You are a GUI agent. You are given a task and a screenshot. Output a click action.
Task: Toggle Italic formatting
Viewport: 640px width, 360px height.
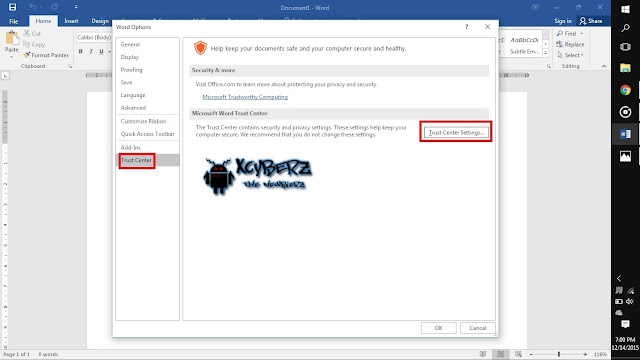(91, 51)
